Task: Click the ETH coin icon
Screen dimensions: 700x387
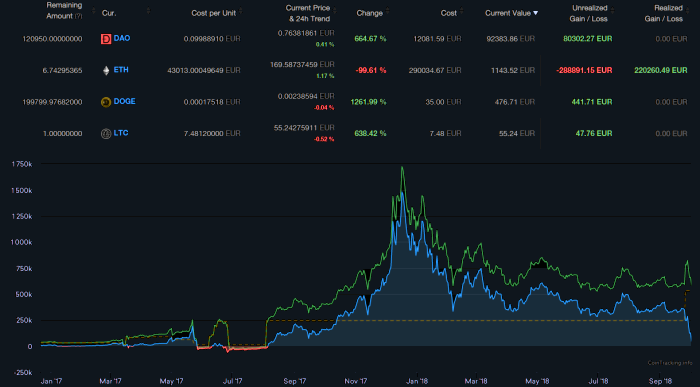Action: click(106, 71)
